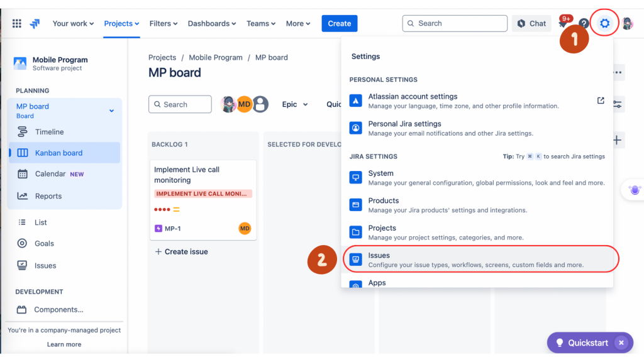Filter board by the orange MD avatar
Image resolution: width=644 pixels, height=362 pixels.
pyautogui.click(x=245, y=104)
